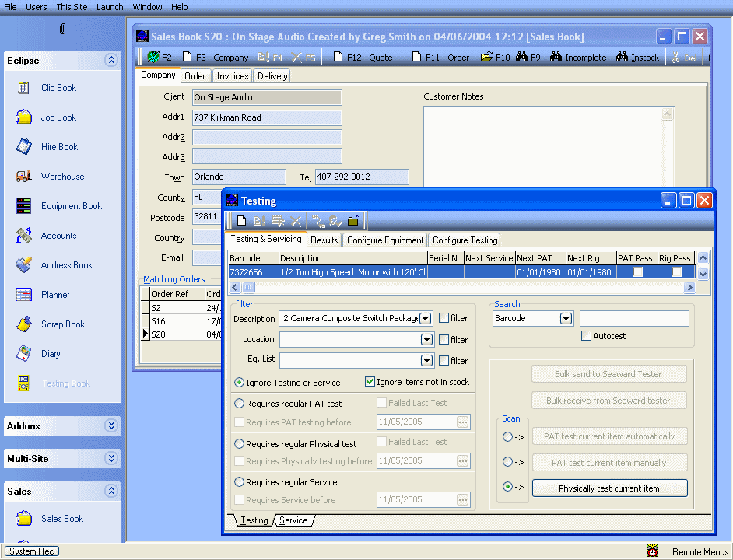
Task: Click the new document icon in Testing toolbar
Action: tap(242, 222)
